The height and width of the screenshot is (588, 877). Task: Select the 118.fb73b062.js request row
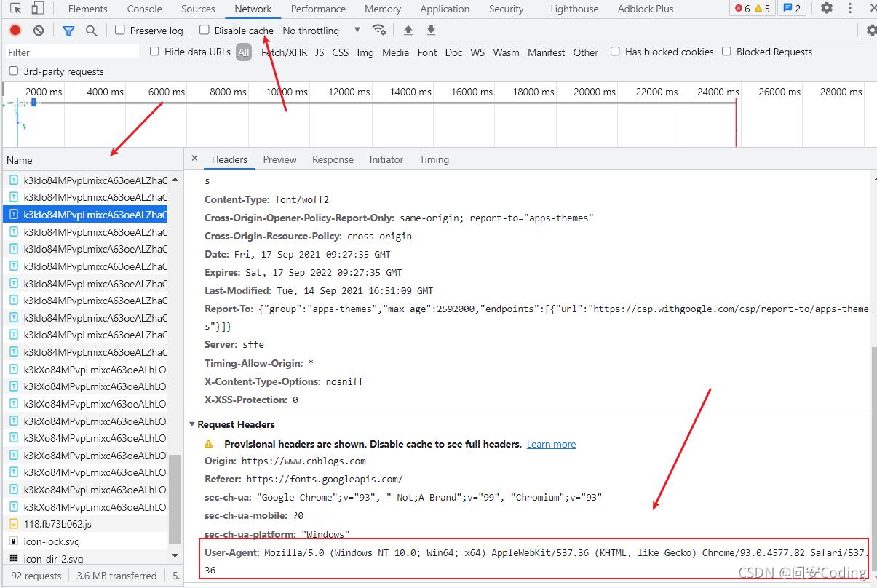86,524
